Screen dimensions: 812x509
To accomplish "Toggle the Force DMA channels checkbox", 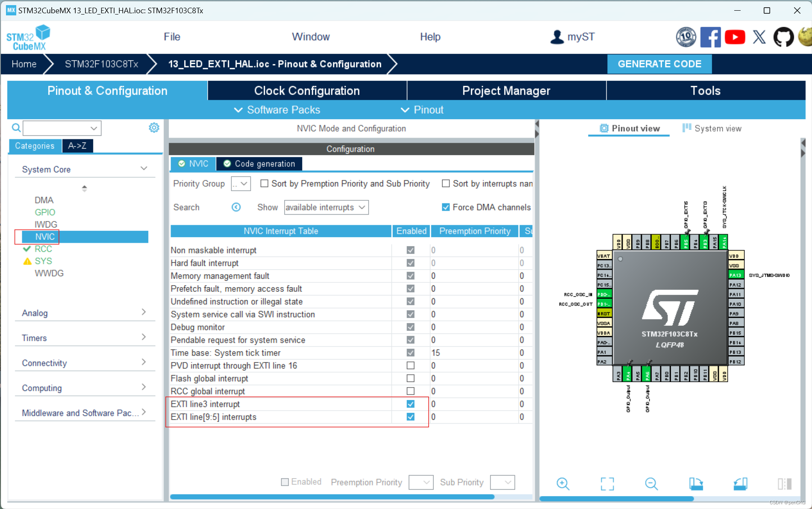I will pyautogui.click(x=446, y=207).
